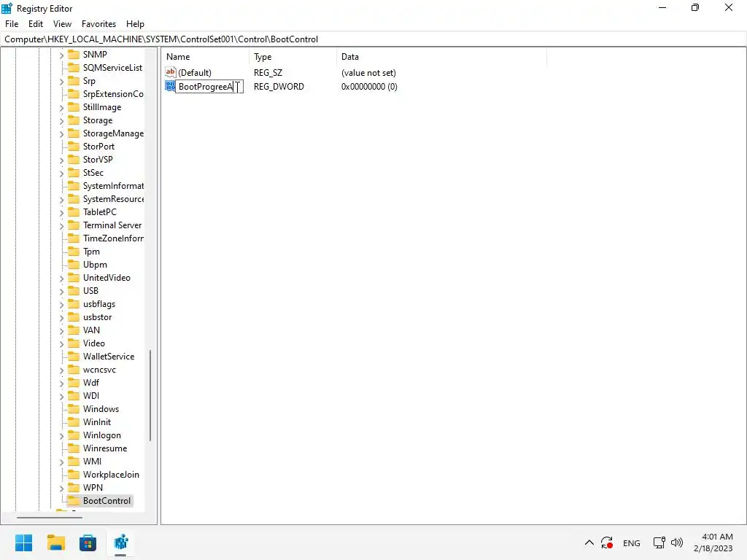747x560 pixels.
Task: Open the File menu
Action: coord(12,24)
